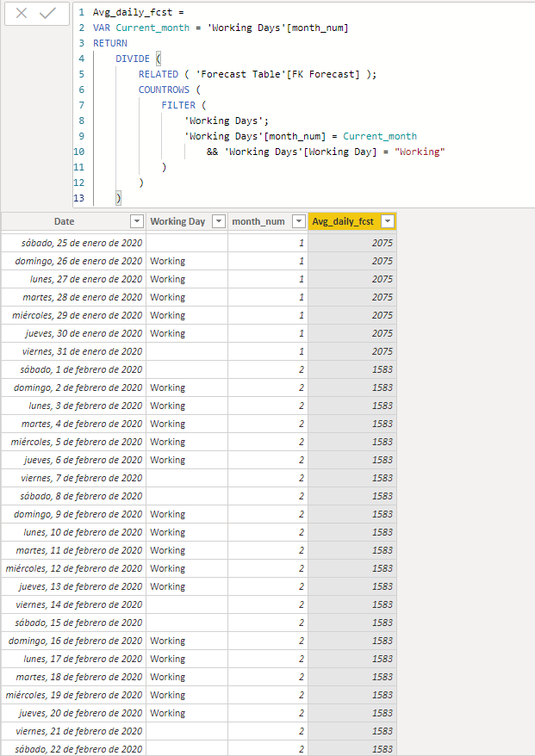
Task: Select cell 'sábado, 8 de febrero de 2020'
Action: tap(73, 496)
